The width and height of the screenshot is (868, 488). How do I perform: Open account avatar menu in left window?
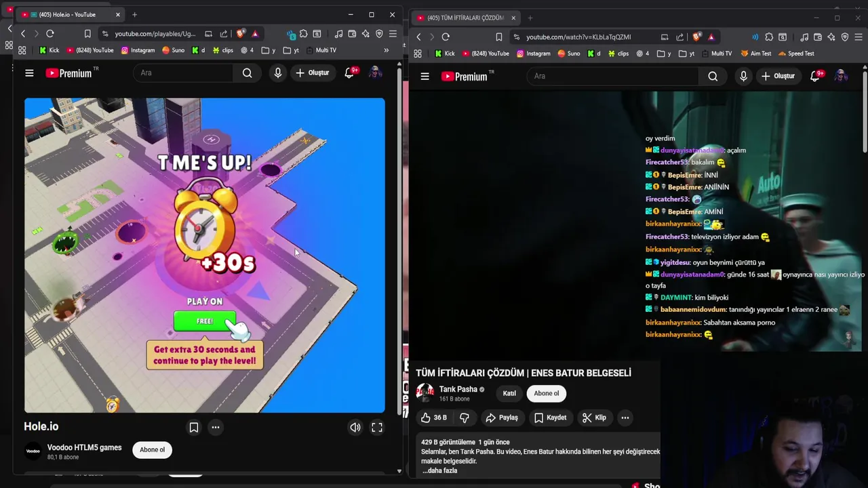click(x=375, y=73)
